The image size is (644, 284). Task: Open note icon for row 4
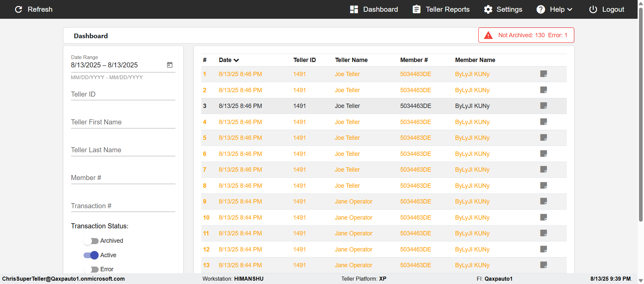tap(544, 122)
